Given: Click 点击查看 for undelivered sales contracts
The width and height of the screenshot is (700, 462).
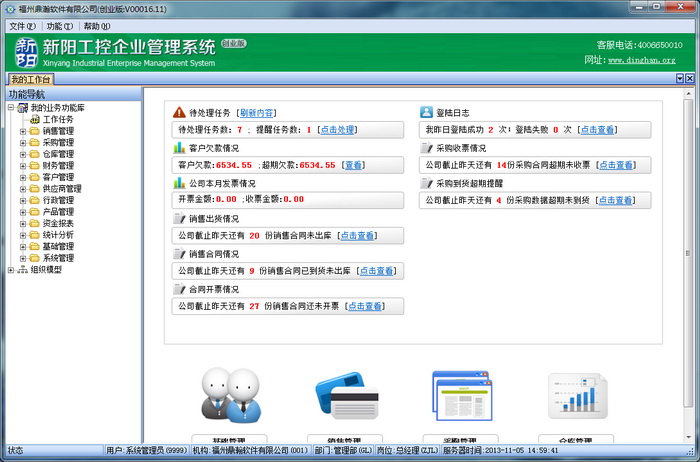Looking at the screenshot, I should [358, 236].
